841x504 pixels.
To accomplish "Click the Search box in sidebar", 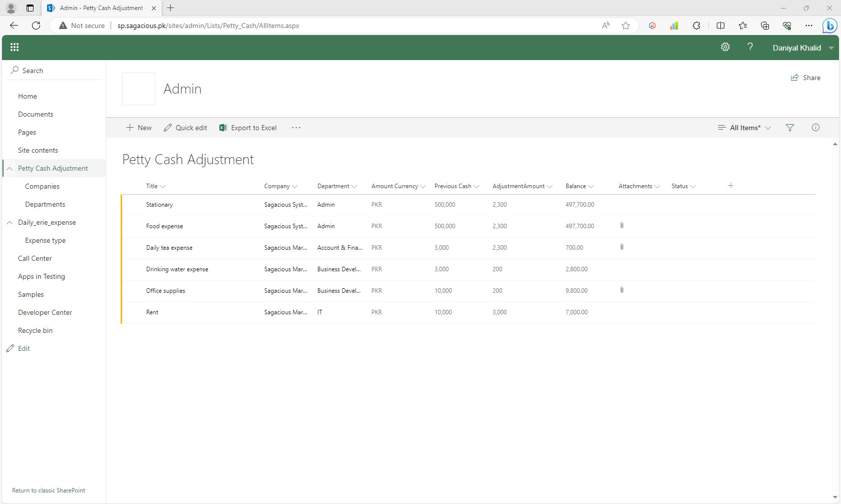I will coord(54,71).
